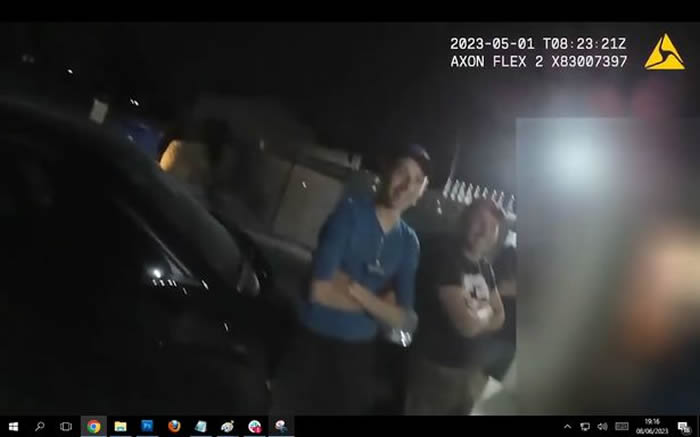The width and height of the screenshot is (700, 437).
Task: Open the clock showing 19:16
Action: 651,426
